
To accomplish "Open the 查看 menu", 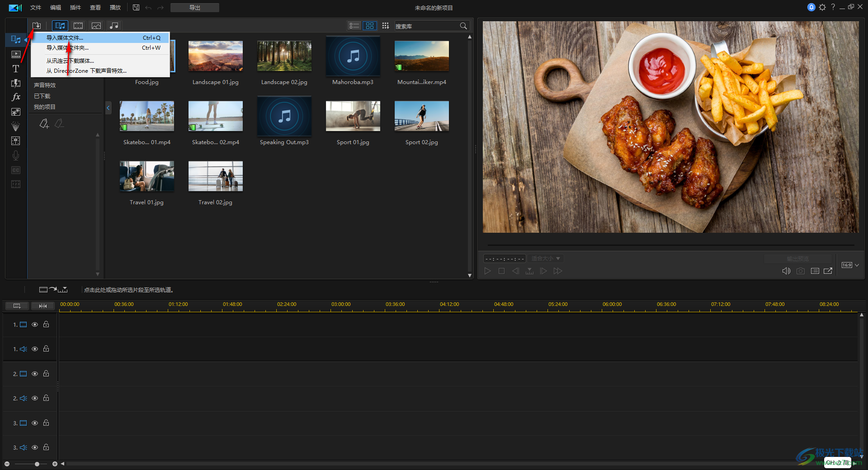I will pos(95,8).
